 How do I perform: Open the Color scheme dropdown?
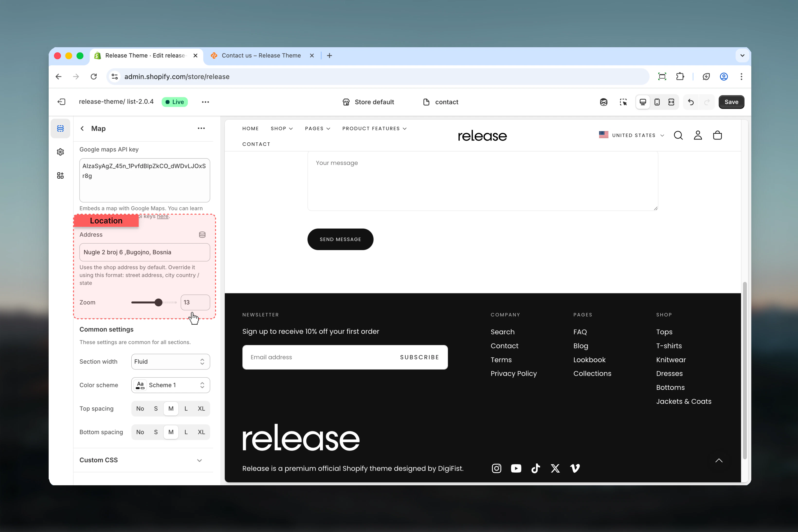coord(171,385)
